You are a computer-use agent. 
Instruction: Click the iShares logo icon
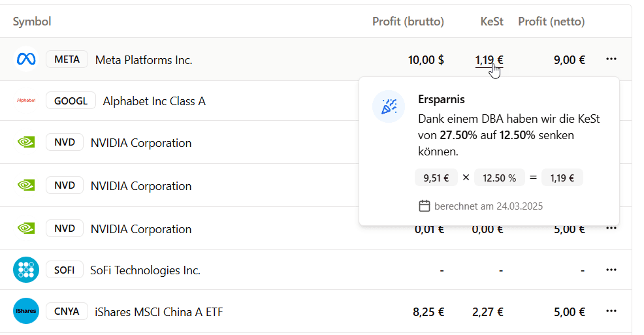click(x=26, y=311)
